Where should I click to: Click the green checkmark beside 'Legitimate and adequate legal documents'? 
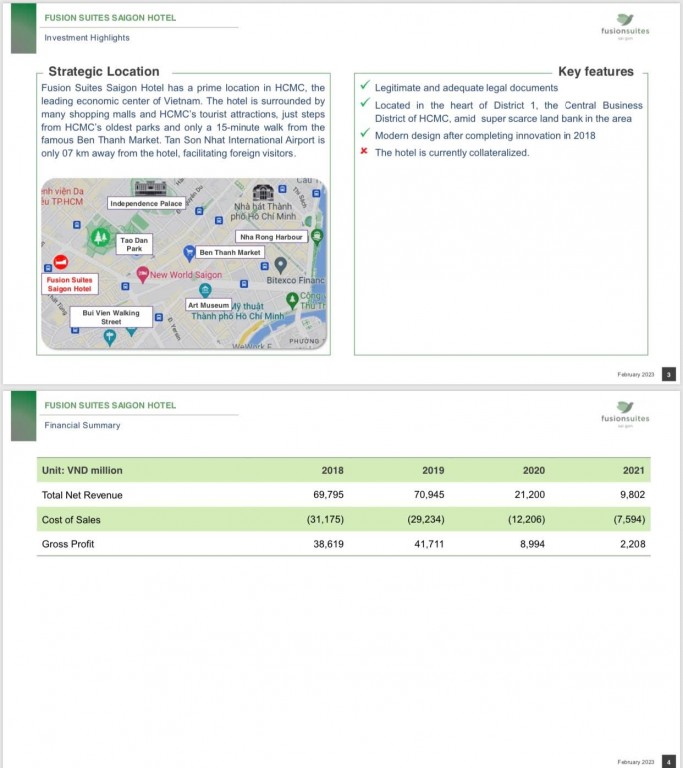tap(365, 86)
